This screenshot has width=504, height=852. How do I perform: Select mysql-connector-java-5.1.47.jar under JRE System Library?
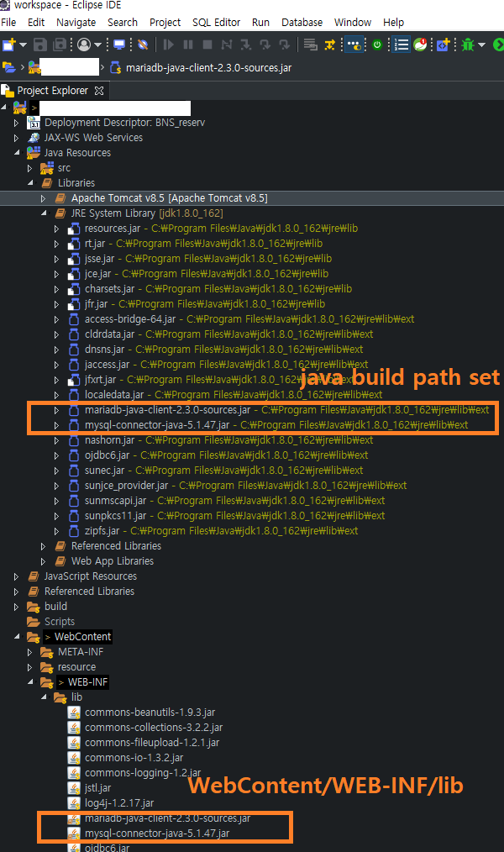[156, 425]
